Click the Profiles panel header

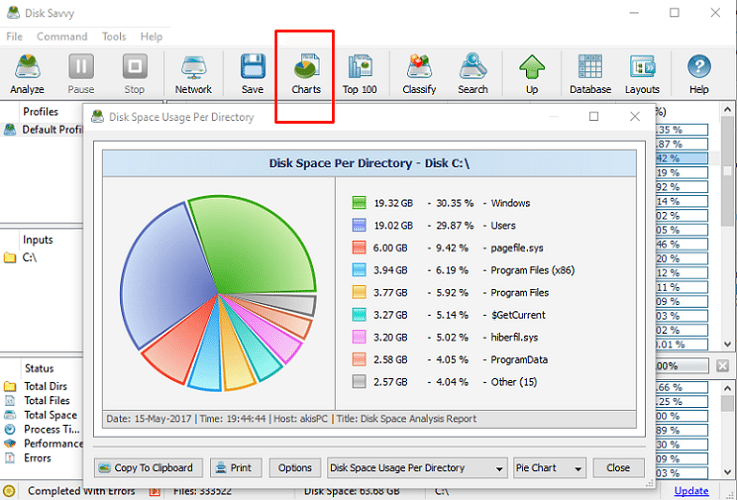click(x=41, y=112)
